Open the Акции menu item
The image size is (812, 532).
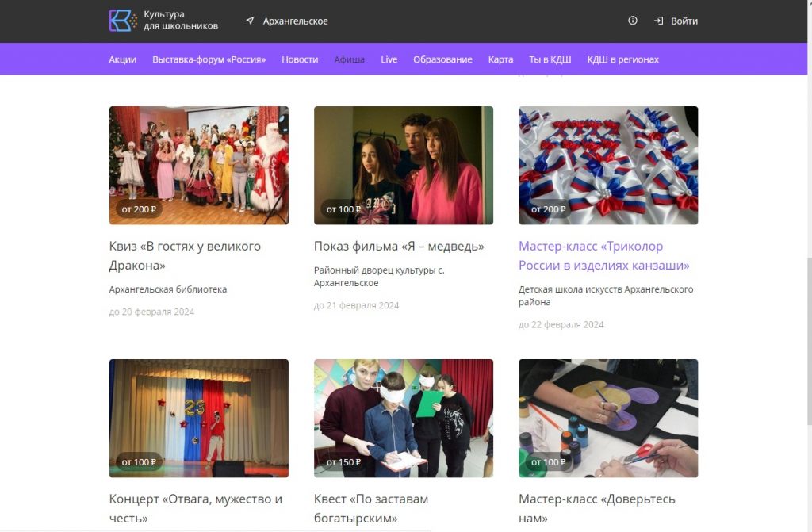[x=122, y=59]
